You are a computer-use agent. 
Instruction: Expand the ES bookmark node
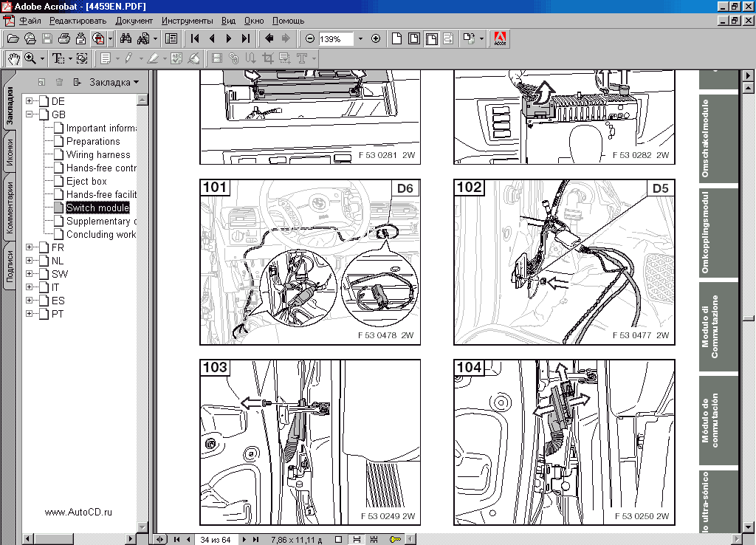[29, 300]
